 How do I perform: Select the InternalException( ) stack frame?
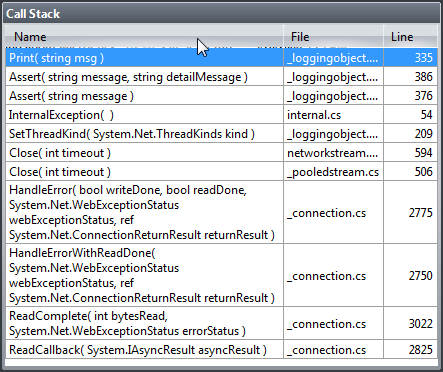pyautogui.click(x=221, y=115)
